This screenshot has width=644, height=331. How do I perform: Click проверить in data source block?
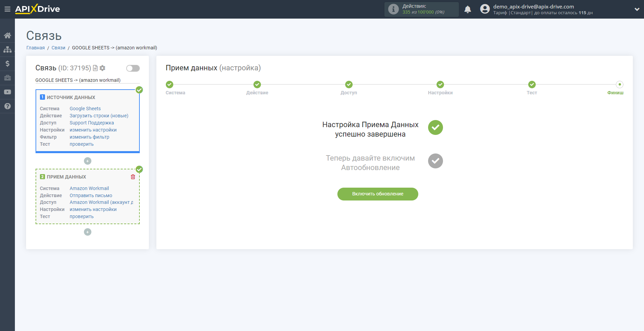(x=82, y=144)
